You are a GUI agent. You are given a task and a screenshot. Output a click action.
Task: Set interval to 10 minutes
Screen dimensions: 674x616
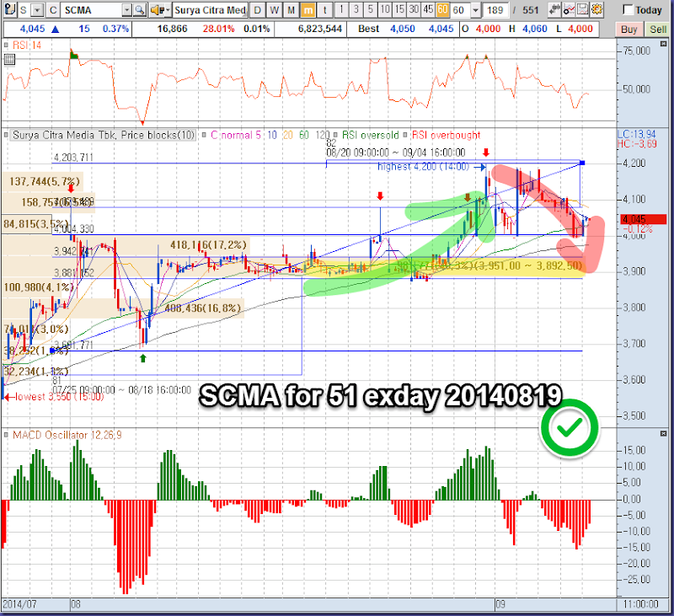(385, 9)
